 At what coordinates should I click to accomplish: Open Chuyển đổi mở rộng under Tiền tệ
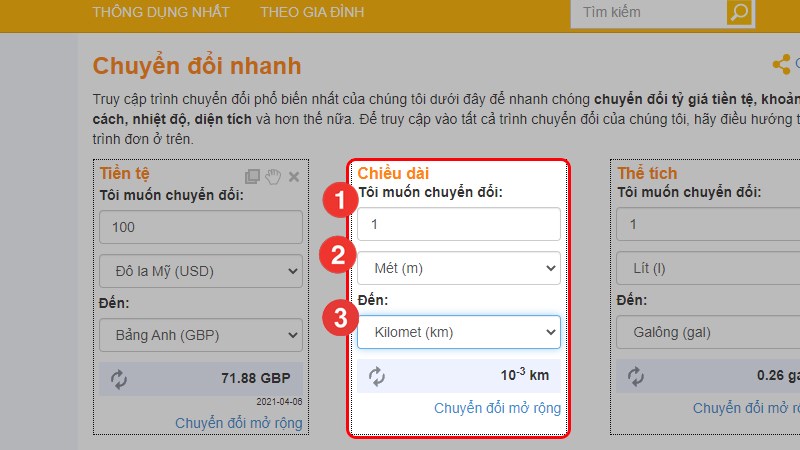(x=239, y=423)
